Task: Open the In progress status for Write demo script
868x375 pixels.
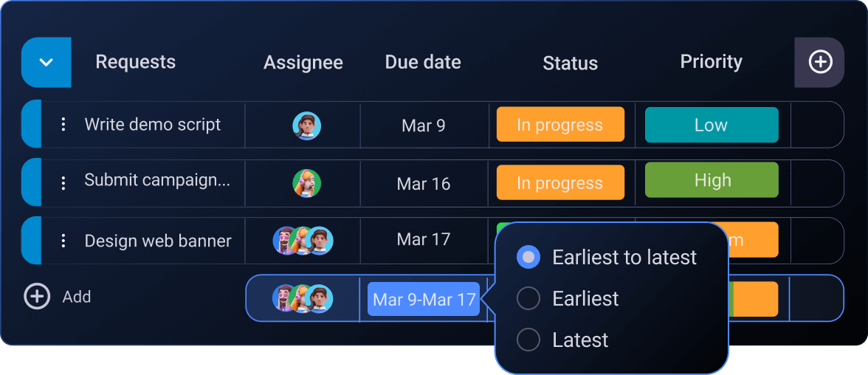Action: click(x=560, y=125)
